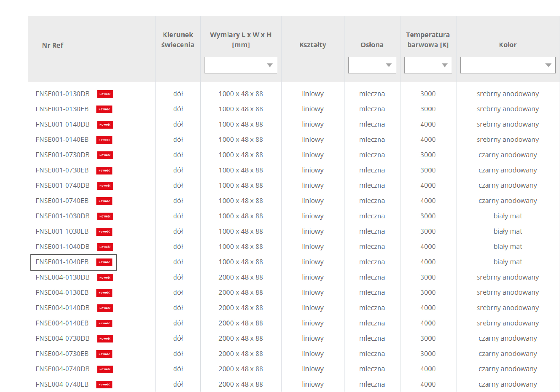Viewport: 560px width, 392px height.
Task: Select product reference FNSE001-1030DB
Action: [63, 216]
